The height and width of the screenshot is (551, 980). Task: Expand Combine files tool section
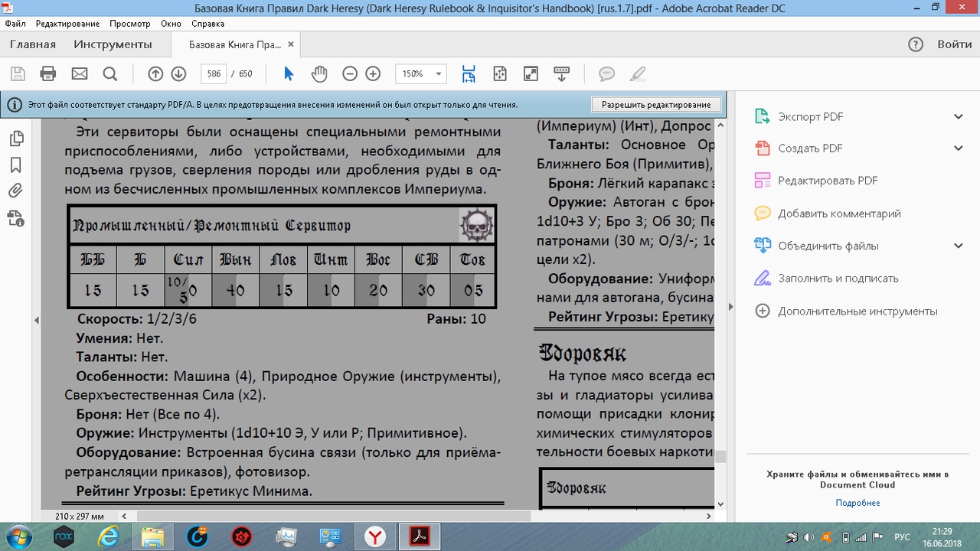pos(959,246)
